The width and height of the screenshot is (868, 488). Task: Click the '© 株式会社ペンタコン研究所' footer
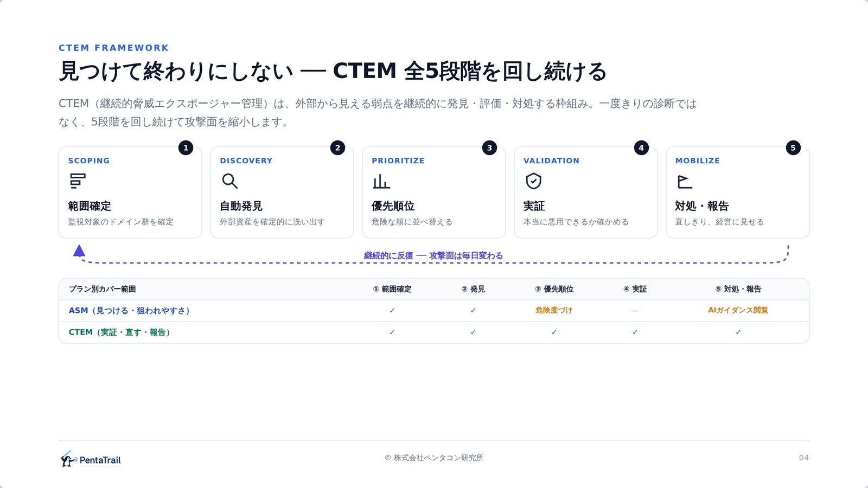(x=434, y=458)
